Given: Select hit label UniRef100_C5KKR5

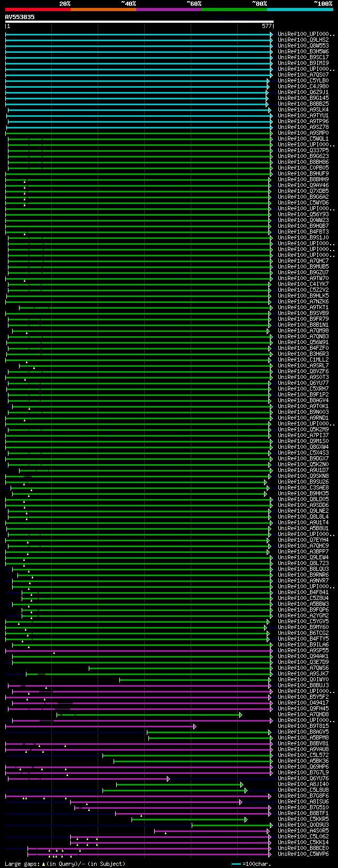Looking at the screenshot, I should click(x=303, y=819).
